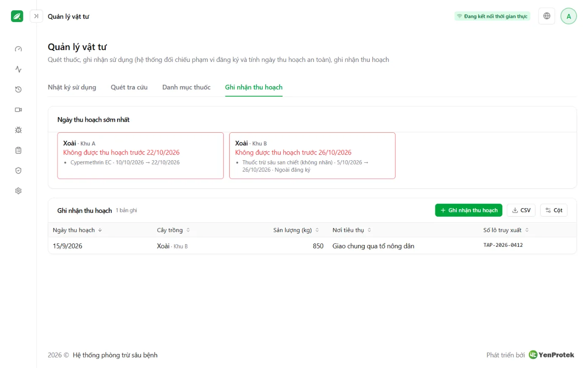Open the Cột column settings button
Image resolution: width=588 pixels, height=368 pixels.
pos(554,210)
